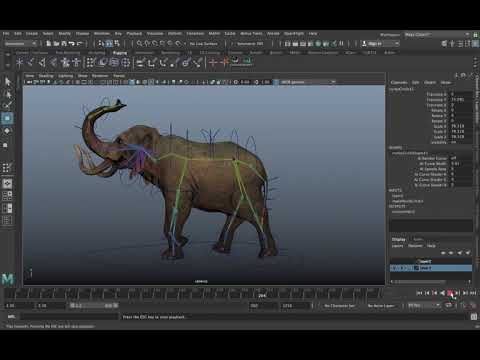480x360 pixels.
Task: Open the Windows menu
Action: click(102, 34)
